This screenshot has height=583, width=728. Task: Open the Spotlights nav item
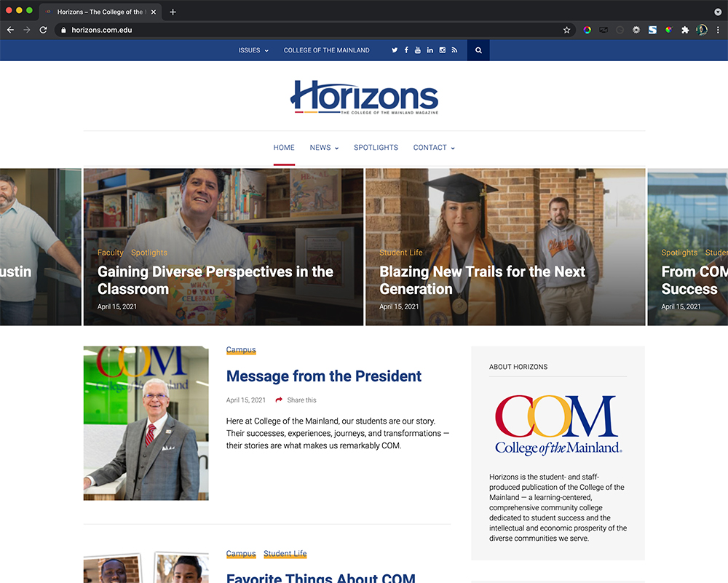(x=376, y=148)
